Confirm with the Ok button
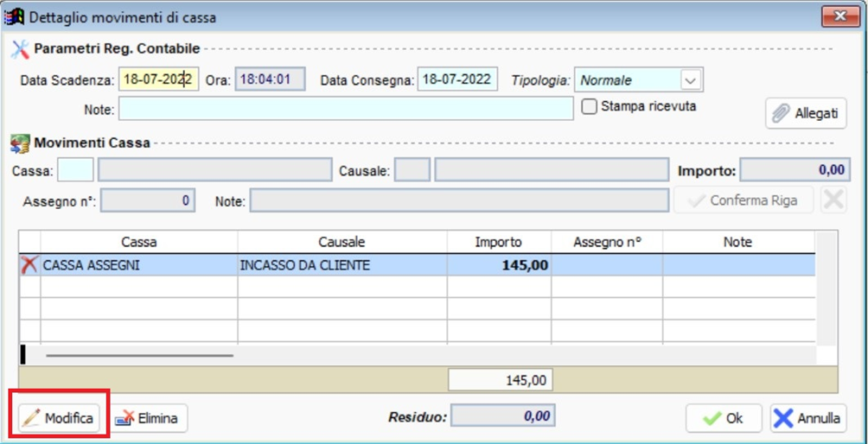Screen dimensions: 868x444 tap(724, 418)
